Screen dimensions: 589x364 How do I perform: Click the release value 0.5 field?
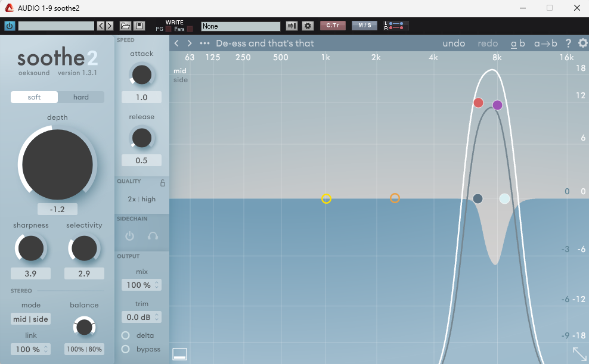point(142,160)
